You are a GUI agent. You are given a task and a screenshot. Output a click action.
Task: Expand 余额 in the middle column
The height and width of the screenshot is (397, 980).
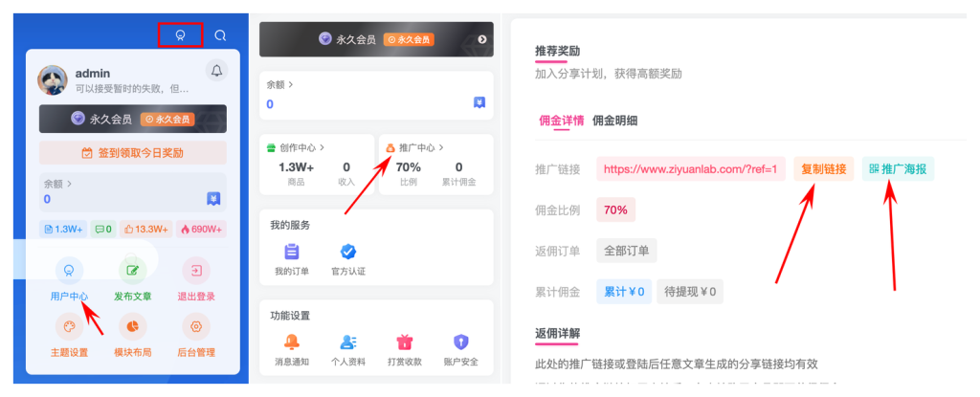coord(280,84)
